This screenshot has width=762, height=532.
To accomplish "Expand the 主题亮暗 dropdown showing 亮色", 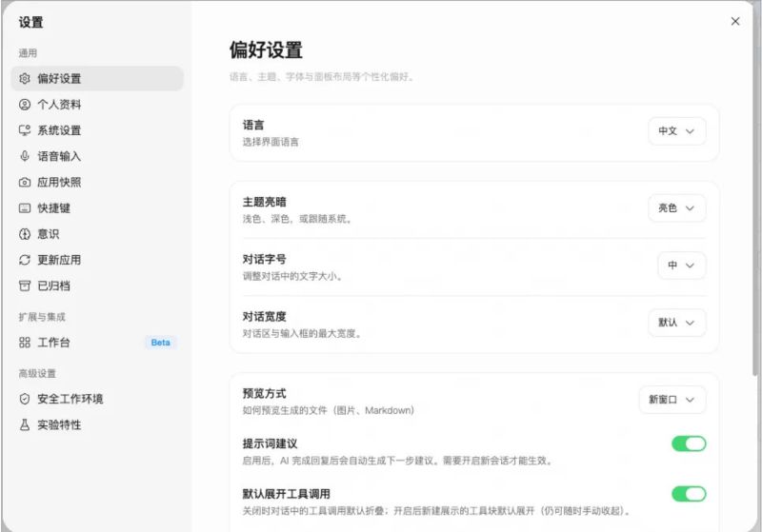I will tap(676, 208).
